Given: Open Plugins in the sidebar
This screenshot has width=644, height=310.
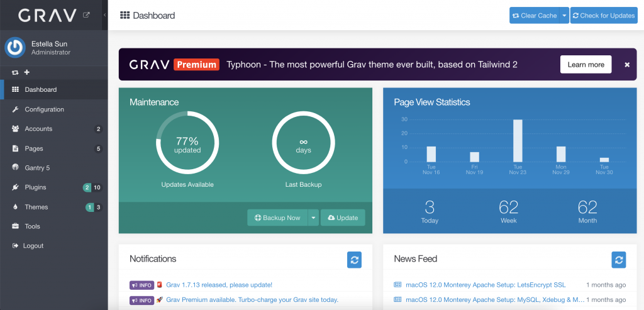Looking at the screenshot, I should [54, 187].
